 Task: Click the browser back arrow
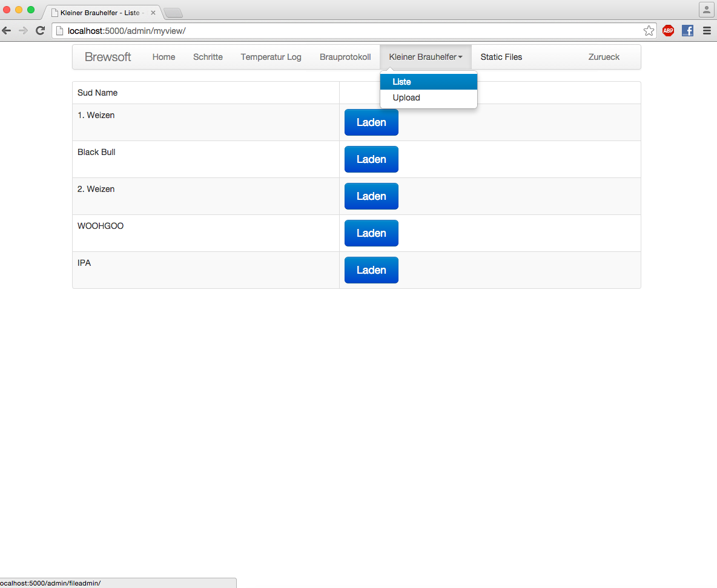[x=7, y=30]
